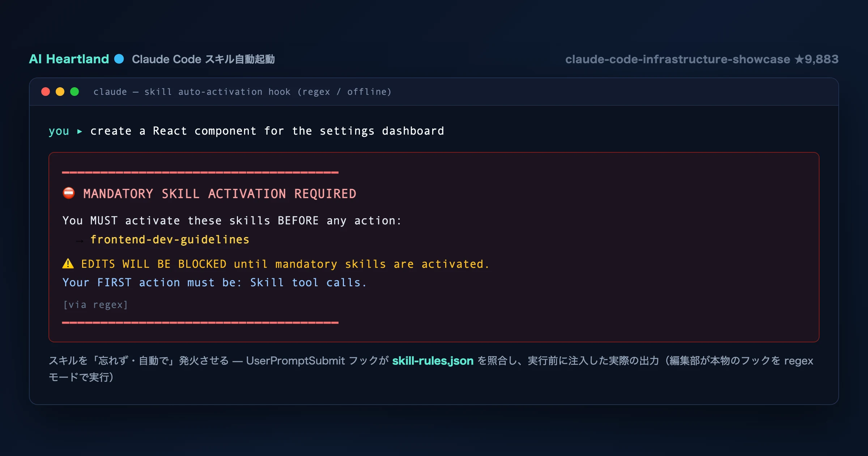The image size is (868, 456).
Task: Click 'MANDATORY SKILL ACTIVATION REQUIRED' heading
Action: (x=220, y=194)
